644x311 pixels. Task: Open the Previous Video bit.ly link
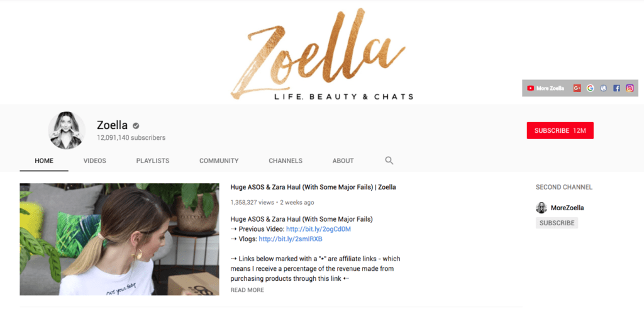318,229
